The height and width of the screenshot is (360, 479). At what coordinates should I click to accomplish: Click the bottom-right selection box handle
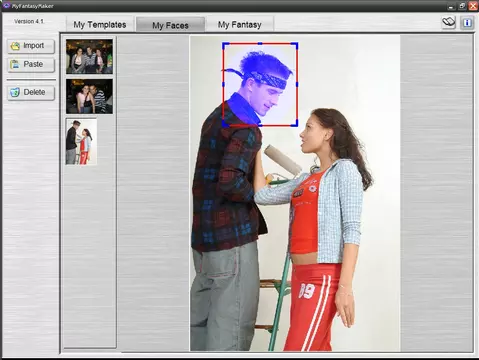click(295, 124)
